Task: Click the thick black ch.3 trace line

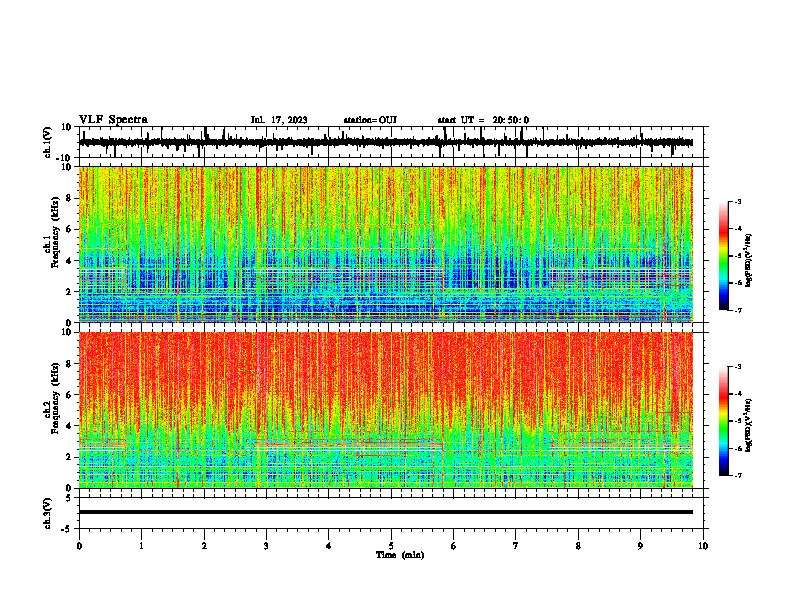Action: point(385,512)
